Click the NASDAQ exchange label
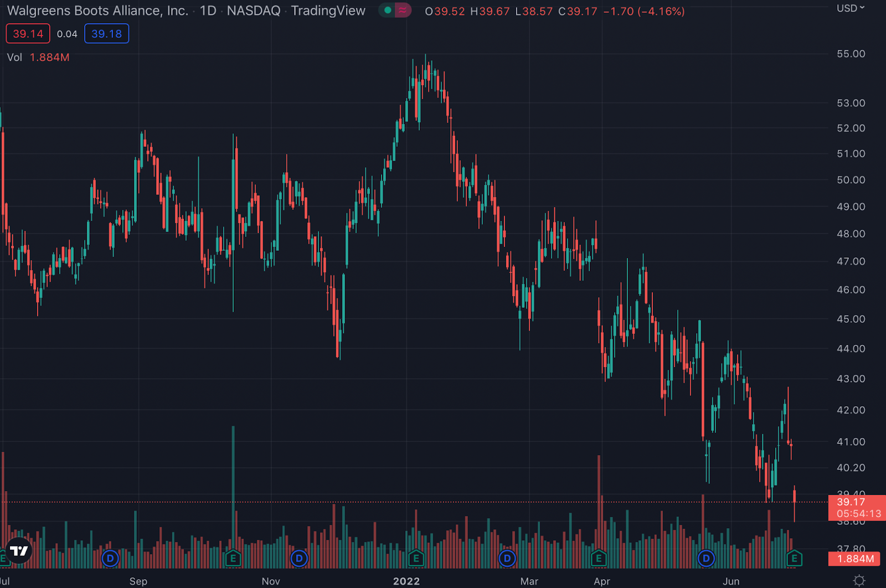886x588 pixels. pos(254,11)
